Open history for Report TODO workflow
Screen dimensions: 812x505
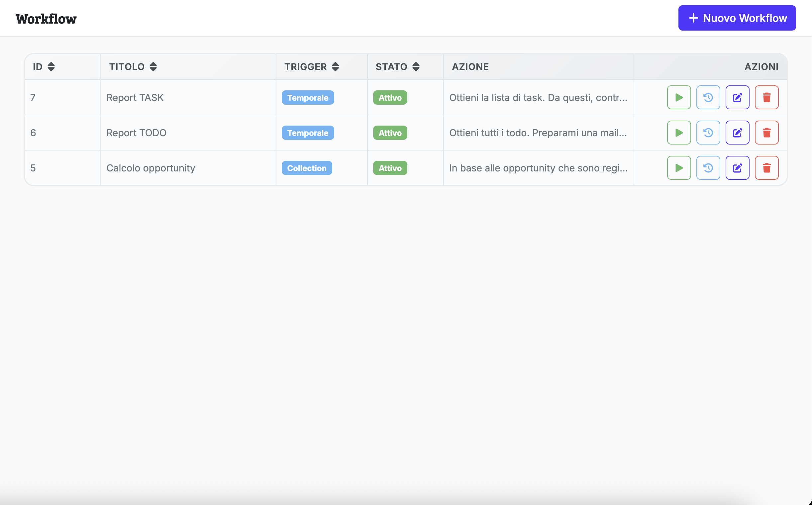point(708,133)
